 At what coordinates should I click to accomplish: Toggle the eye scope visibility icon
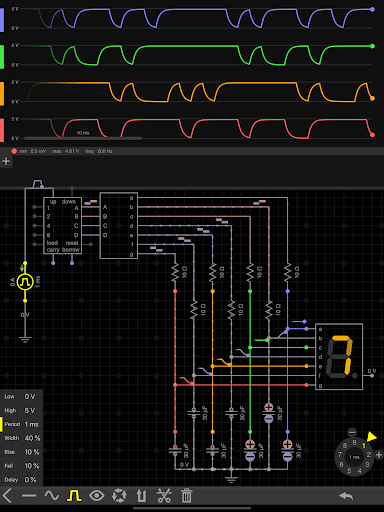(97, 496)
